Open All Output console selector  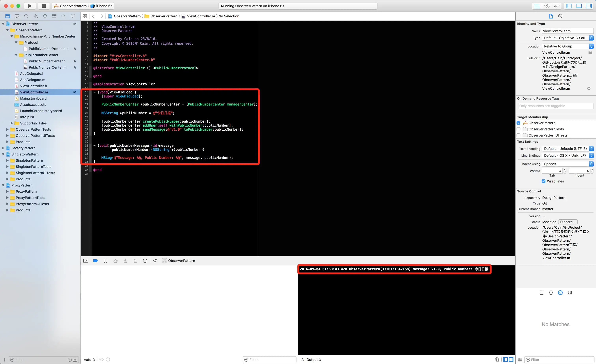(311, 360)
